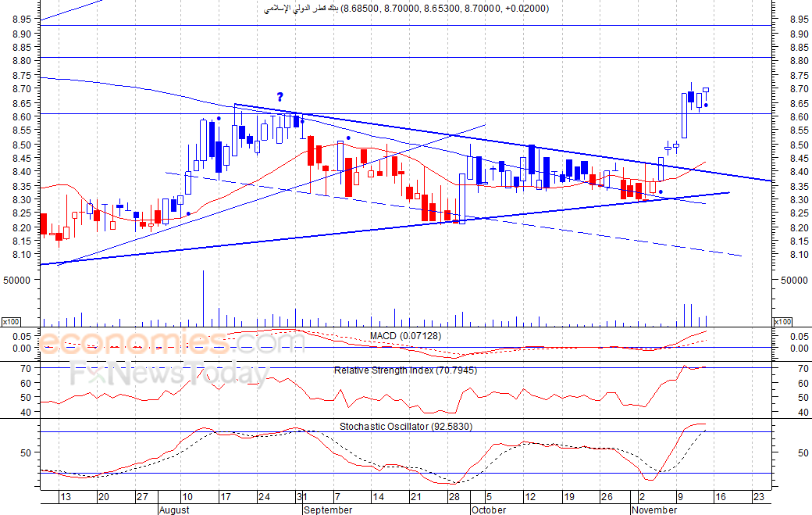Click 8.95 on left price axis

[x=23, y=20]
